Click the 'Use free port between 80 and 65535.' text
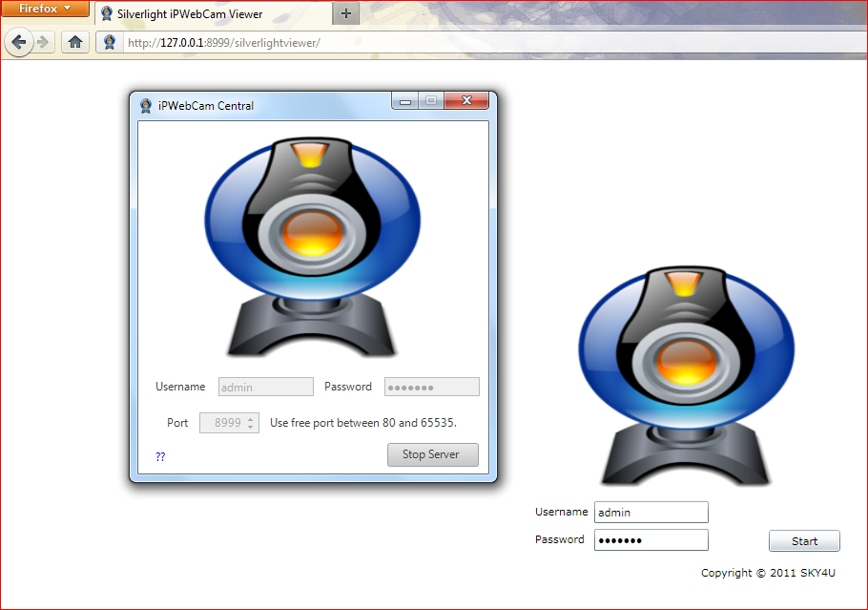The height and width of the screenshot is (610, 868). (x=363, y=423)
